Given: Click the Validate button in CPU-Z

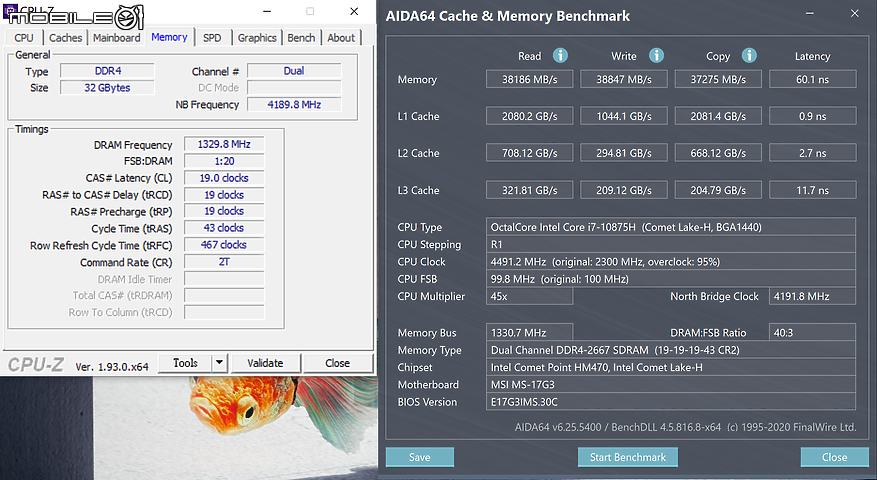Looking at the screenshot, I should 265,363.
